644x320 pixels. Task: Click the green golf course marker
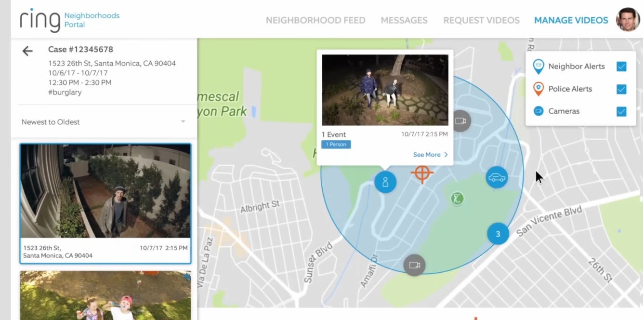[x=457, y=198]
